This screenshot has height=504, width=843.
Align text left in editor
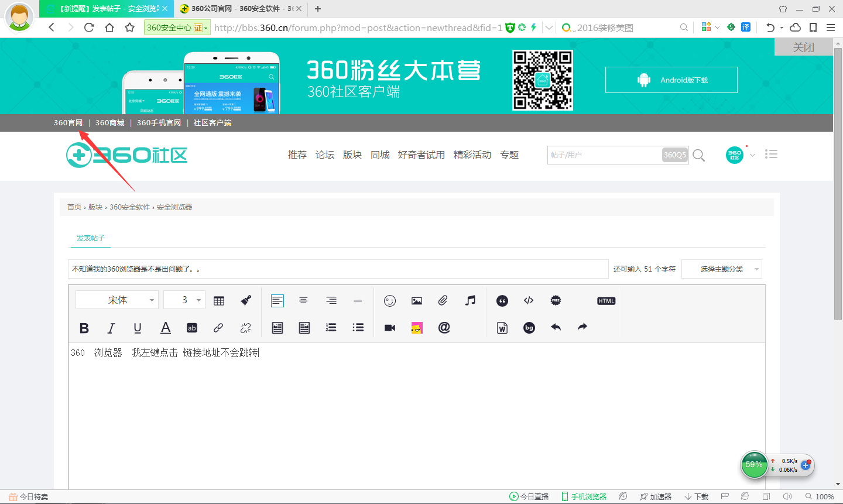(x=277, y=301)
